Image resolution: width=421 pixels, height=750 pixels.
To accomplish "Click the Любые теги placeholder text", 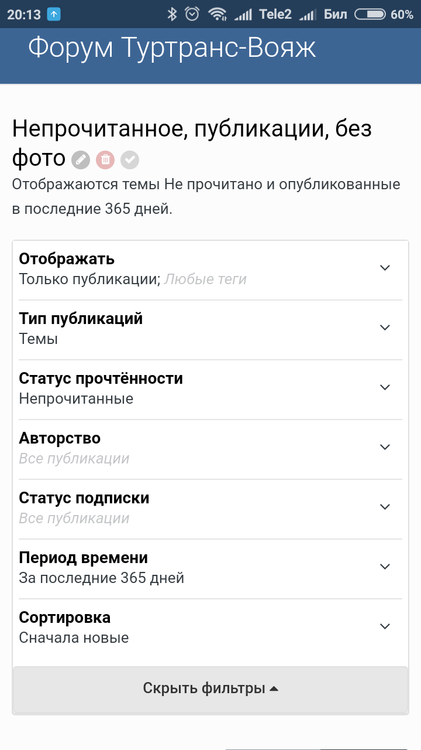I will (205, 279).
